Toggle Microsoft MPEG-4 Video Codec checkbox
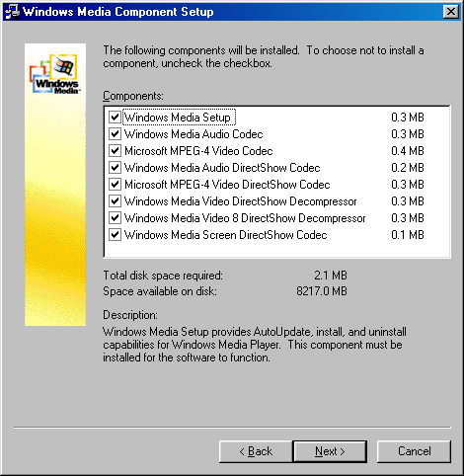 115,151
